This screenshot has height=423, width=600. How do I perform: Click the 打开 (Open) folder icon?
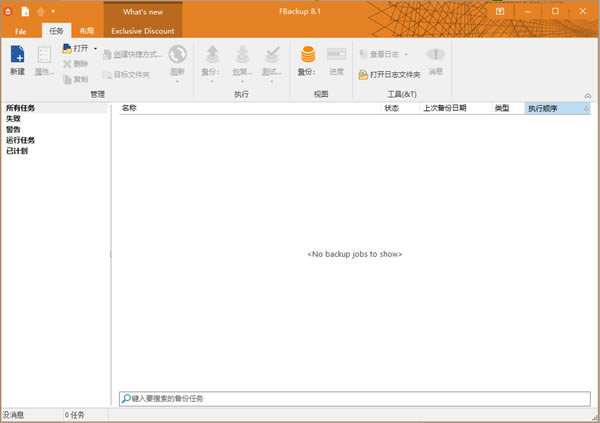pos(67,48)
